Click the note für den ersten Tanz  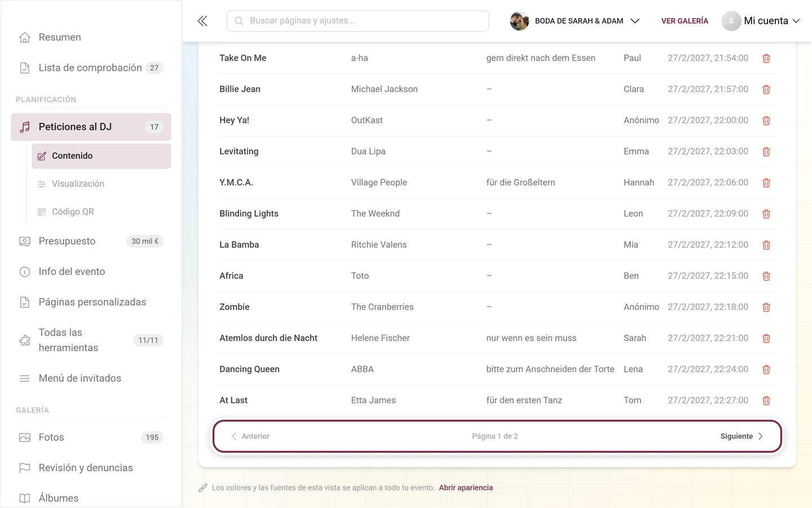524,400
